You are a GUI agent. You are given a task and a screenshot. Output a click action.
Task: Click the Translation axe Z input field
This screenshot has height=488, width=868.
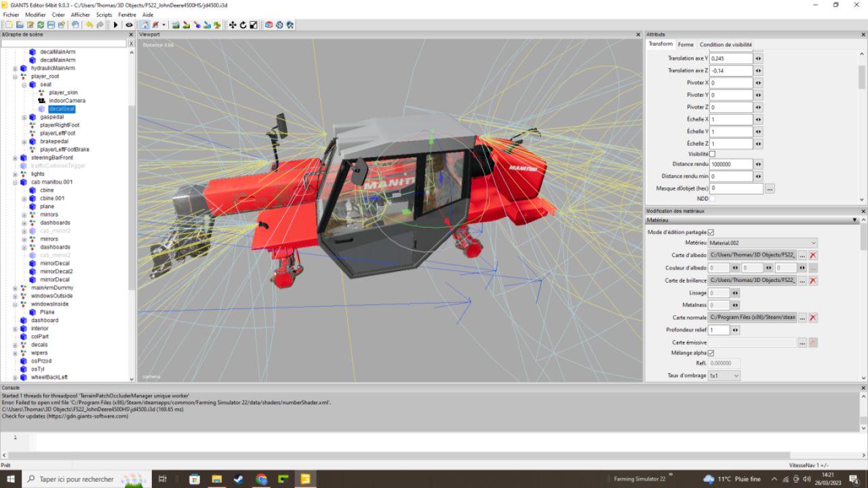731,70
